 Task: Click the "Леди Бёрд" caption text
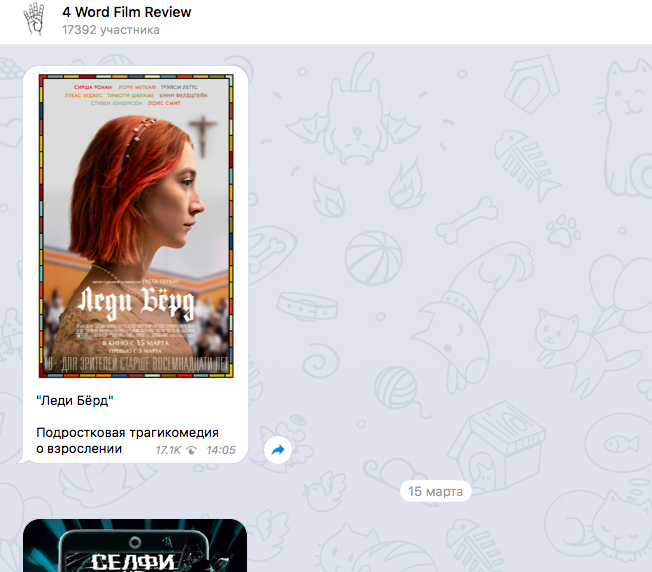(x=75, y=401)
